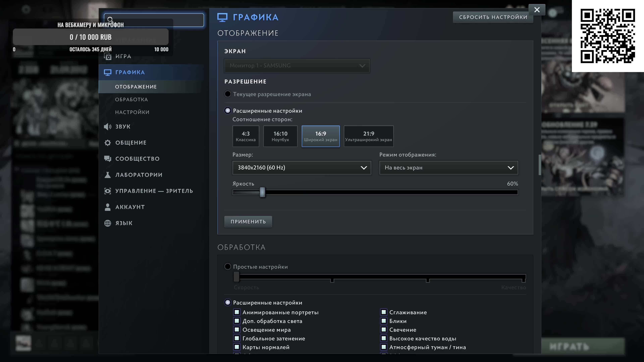Screen dimensions: 644x362
Task: Select Текущее разрешение экрана radio button
Action: pos(228,94)
